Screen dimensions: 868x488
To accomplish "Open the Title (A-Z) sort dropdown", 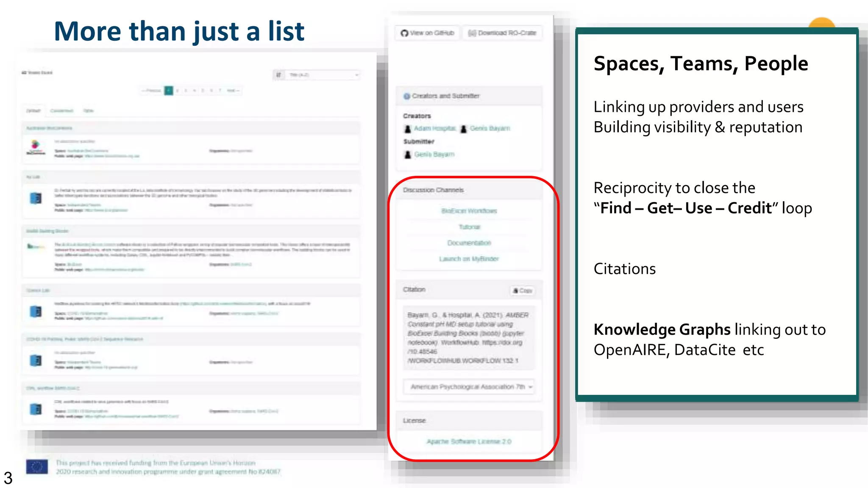I will (x=323, y=75).
